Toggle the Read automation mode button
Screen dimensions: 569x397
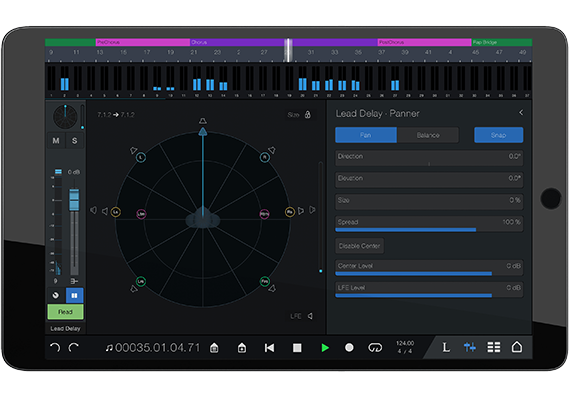pyautogui.click(x=65, y=312)
